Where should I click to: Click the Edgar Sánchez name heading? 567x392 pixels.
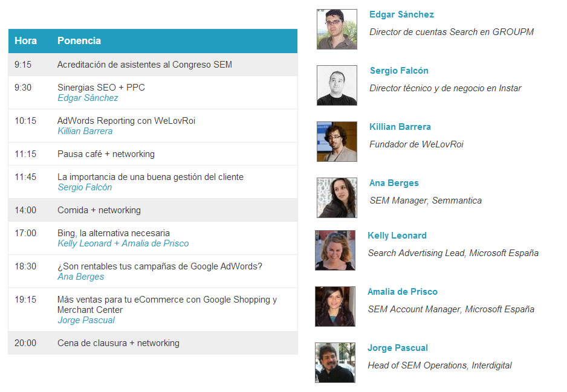(401, 14)
